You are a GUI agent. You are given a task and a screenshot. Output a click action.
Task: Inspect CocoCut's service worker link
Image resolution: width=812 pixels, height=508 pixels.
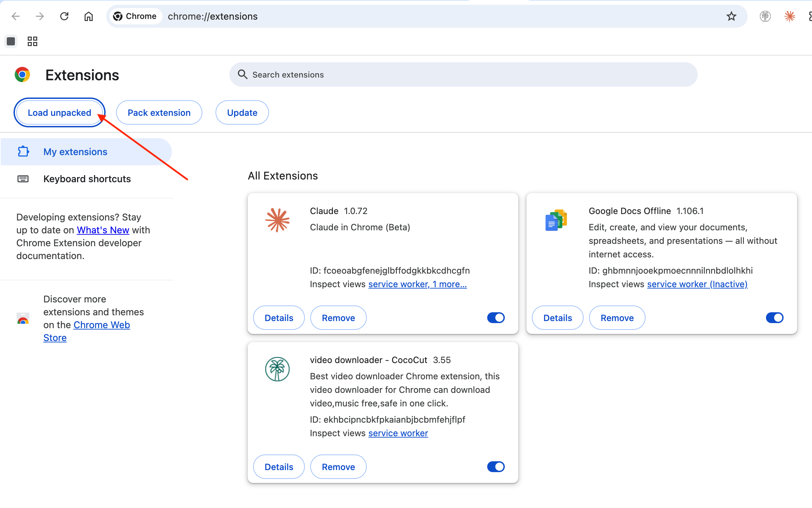398,433
